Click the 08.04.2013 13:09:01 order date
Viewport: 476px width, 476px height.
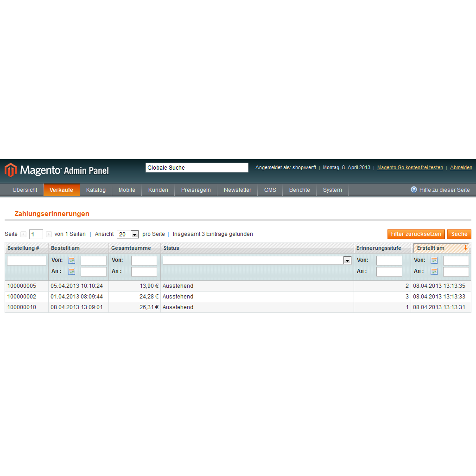pyautogui.click(x=77, y=307)
